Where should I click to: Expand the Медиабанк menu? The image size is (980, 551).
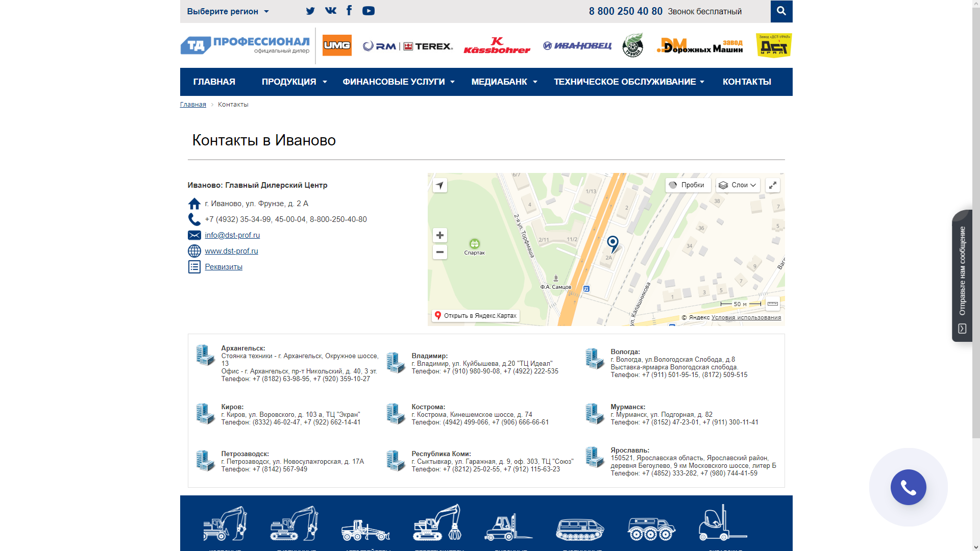(x=504, y=82)
